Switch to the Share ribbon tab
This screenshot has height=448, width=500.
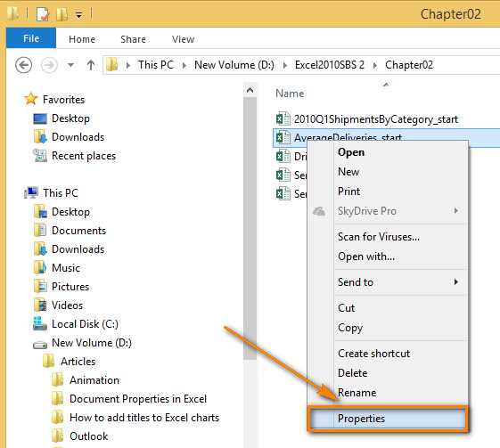pos(133,39)
